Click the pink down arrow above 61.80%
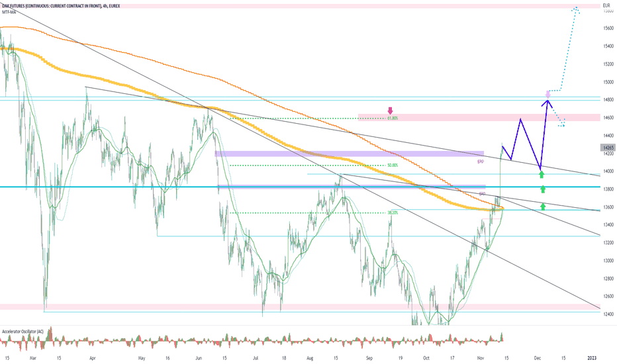The width and height of the screenshot is (617, 364). click(x=390, y=111)
